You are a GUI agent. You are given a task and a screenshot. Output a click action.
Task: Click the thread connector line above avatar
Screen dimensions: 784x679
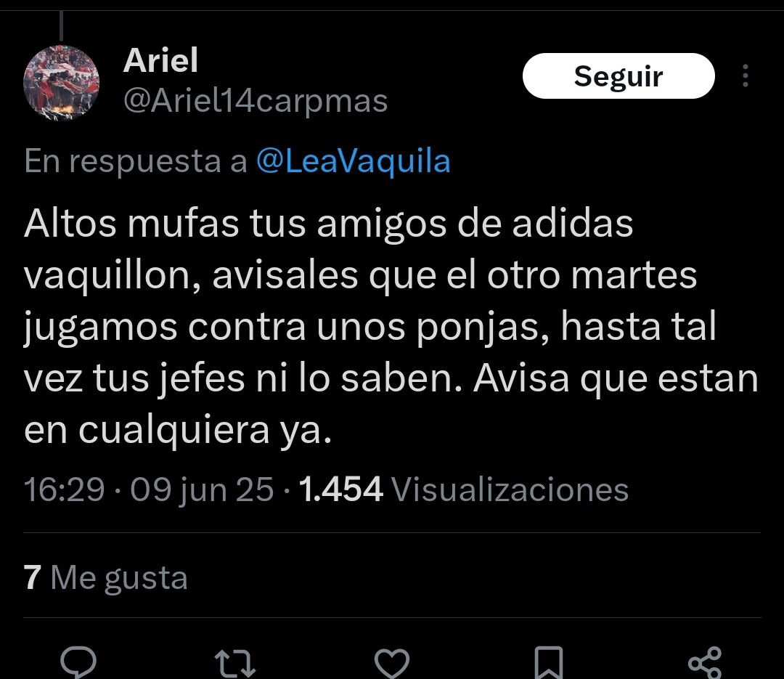click(x=61, y=25)
